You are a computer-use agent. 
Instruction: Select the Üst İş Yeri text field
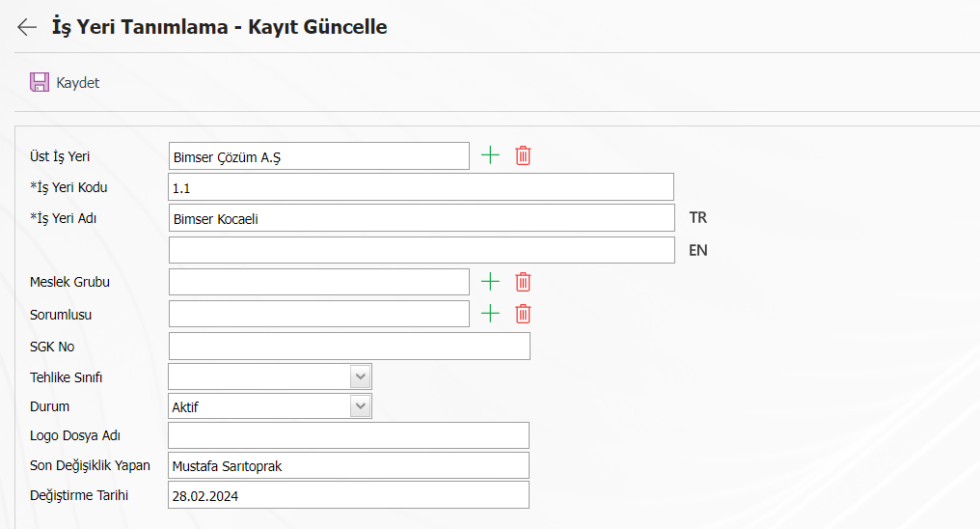[x=318, y=155]
